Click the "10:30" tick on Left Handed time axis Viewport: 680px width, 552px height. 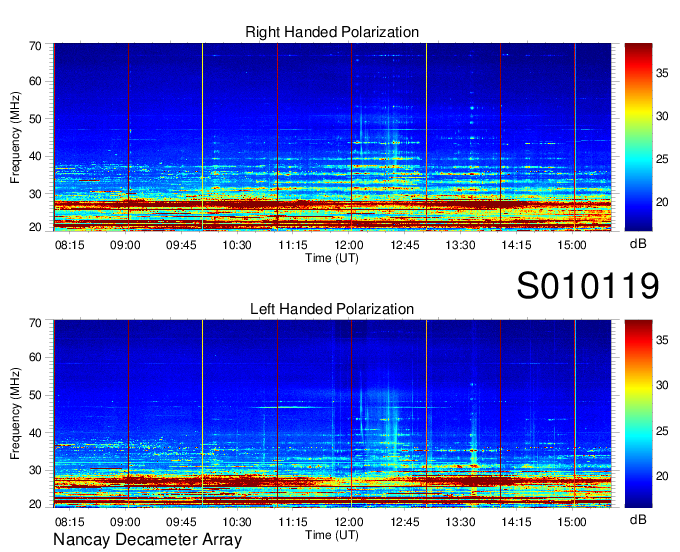point(237,521)
